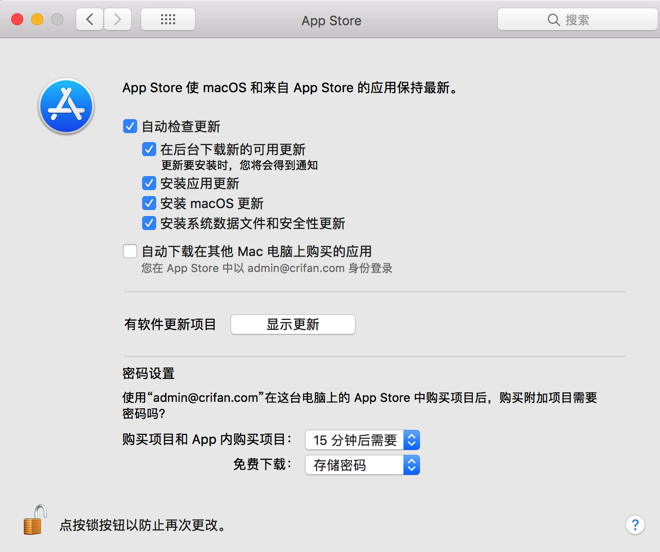Go forward with the right arrow button
The image size is (660, 552).
pos(118,19)
